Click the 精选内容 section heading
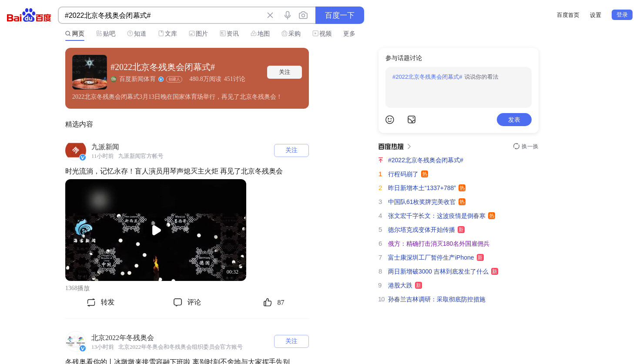The height and width of the screenshot is (364, 643). click(79, 124)
